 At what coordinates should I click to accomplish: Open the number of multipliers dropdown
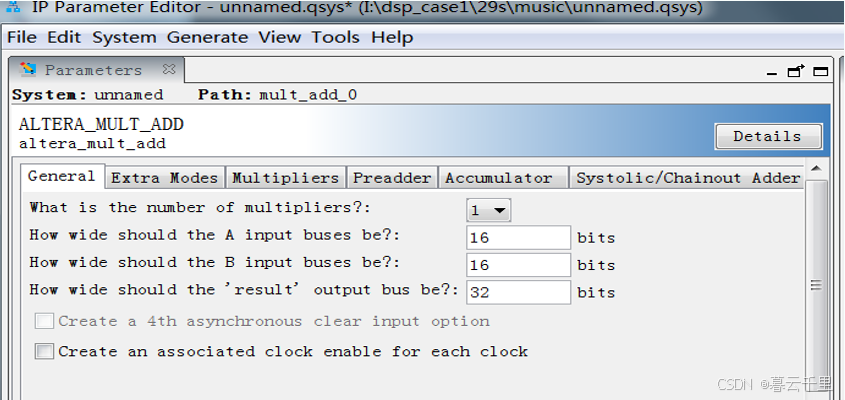click(x=488, y=210)
